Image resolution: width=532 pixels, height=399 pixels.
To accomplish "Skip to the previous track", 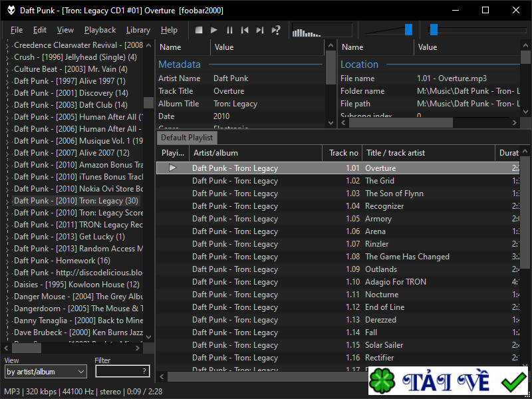I will tap(245, 30).
